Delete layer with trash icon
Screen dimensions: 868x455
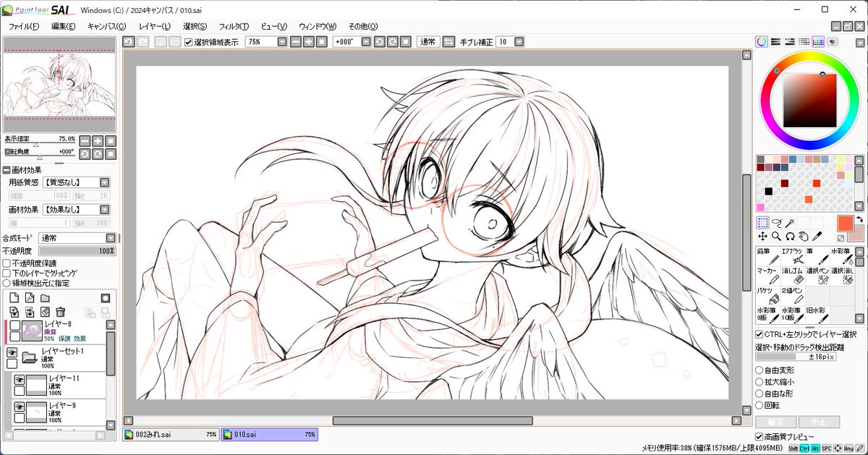61,312
